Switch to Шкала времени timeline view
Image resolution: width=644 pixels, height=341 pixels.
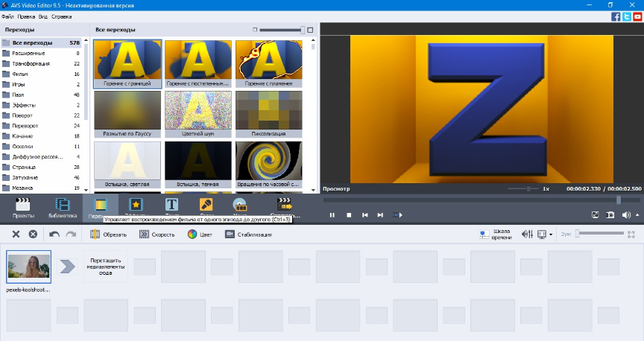(496, 235)
